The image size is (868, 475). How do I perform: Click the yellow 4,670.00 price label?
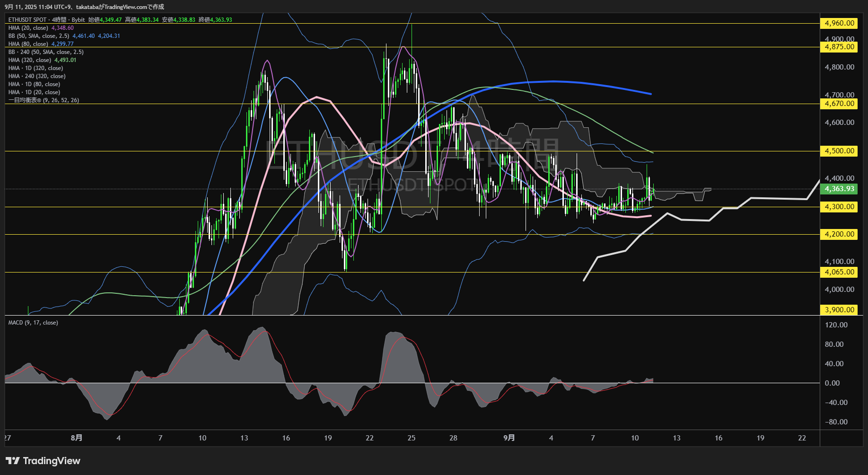click(x=840, y=104)
